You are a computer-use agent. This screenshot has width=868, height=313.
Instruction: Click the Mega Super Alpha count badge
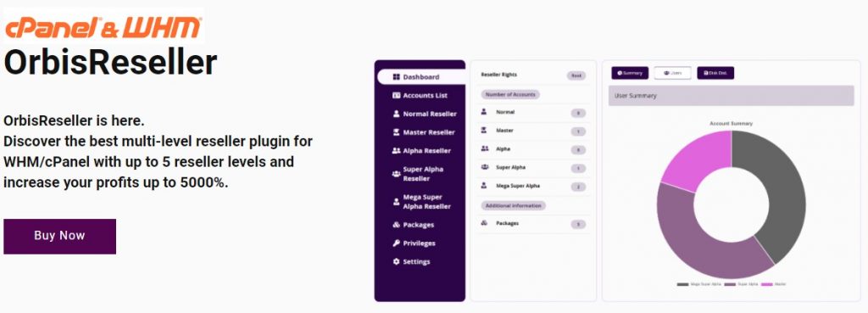pos(578,187)
